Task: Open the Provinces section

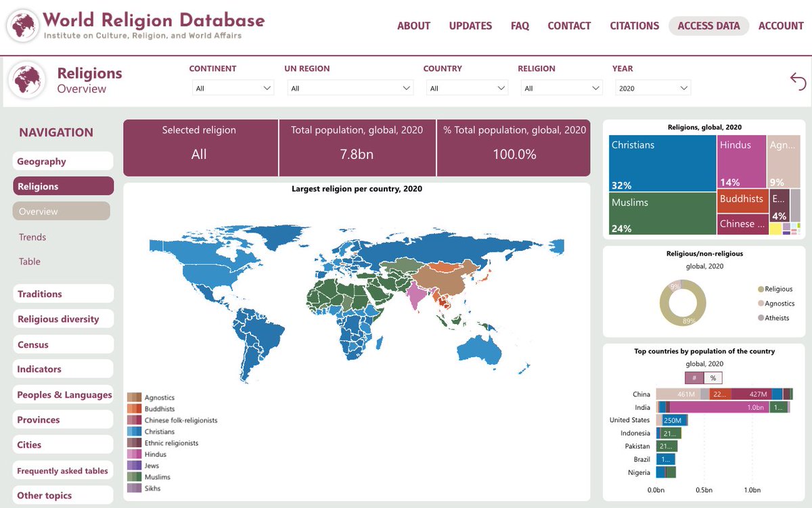Action: [63, 419]
